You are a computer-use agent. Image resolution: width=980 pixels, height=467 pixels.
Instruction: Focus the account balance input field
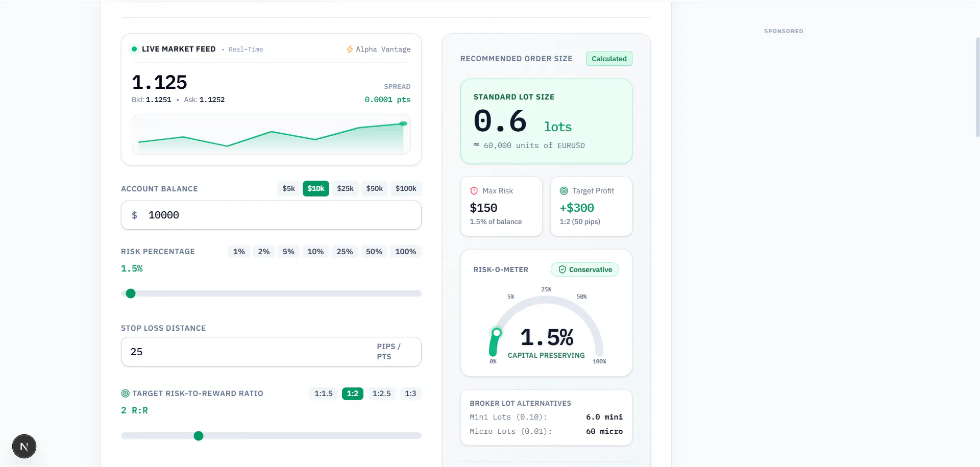coord(271,215)
